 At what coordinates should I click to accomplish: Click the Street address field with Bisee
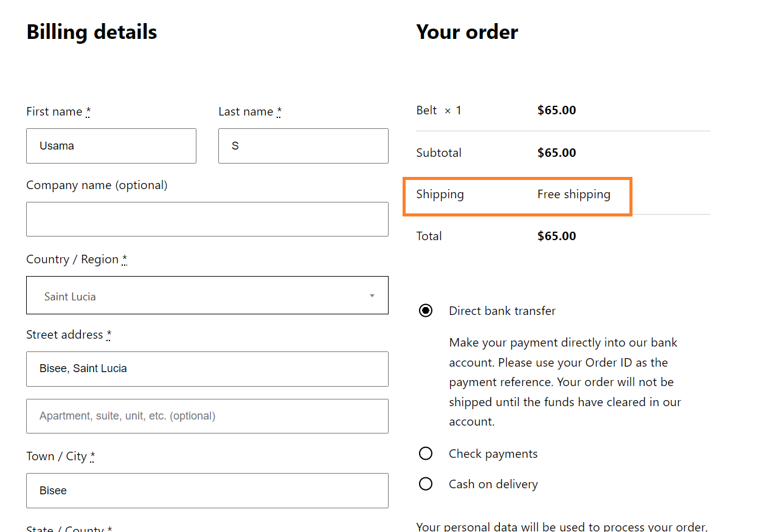pos(207,369)
